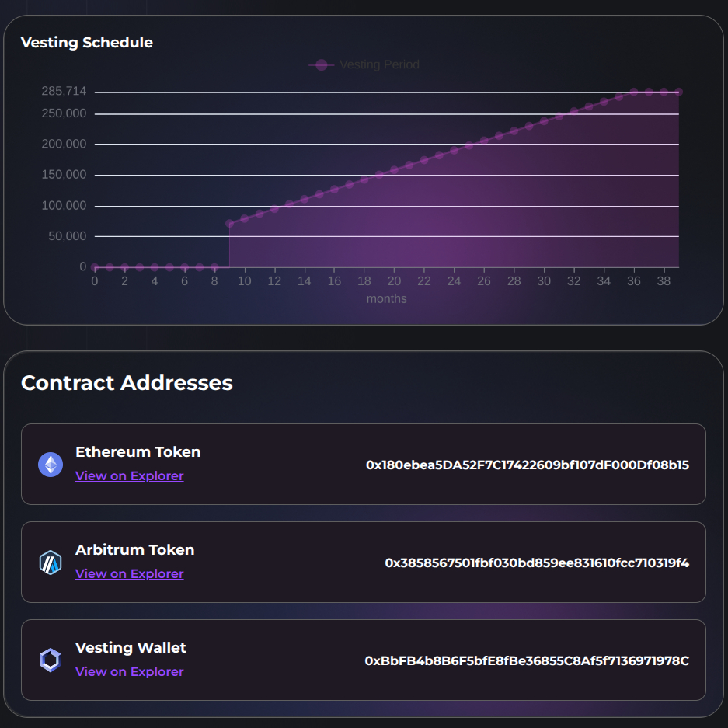Click the Ethereum token logo icon
The image size is (728, 728).
click(51, 465)
